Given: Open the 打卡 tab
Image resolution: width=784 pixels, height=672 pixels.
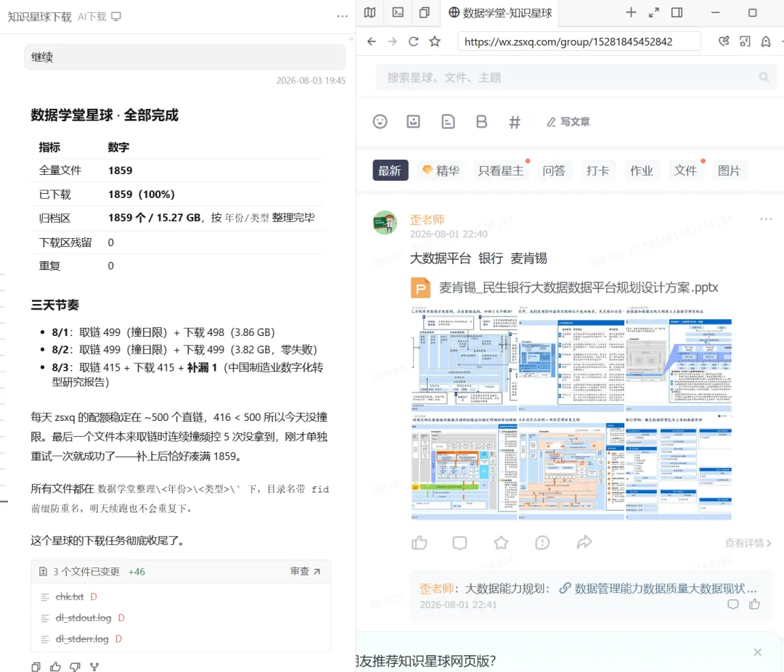Looking at the screenshot, I should 598,171.
